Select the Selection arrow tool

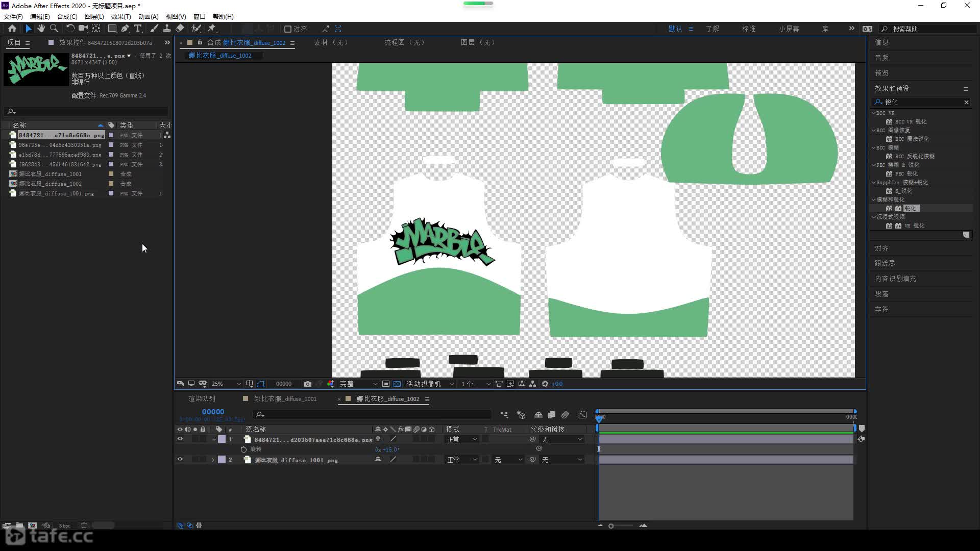point(29,29)
